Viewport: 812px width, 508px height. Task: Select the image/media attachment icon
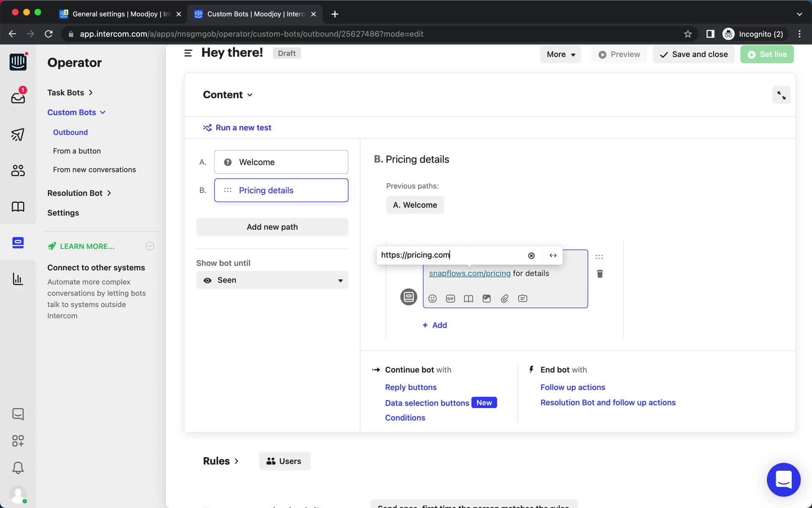[x=486, y=298]
